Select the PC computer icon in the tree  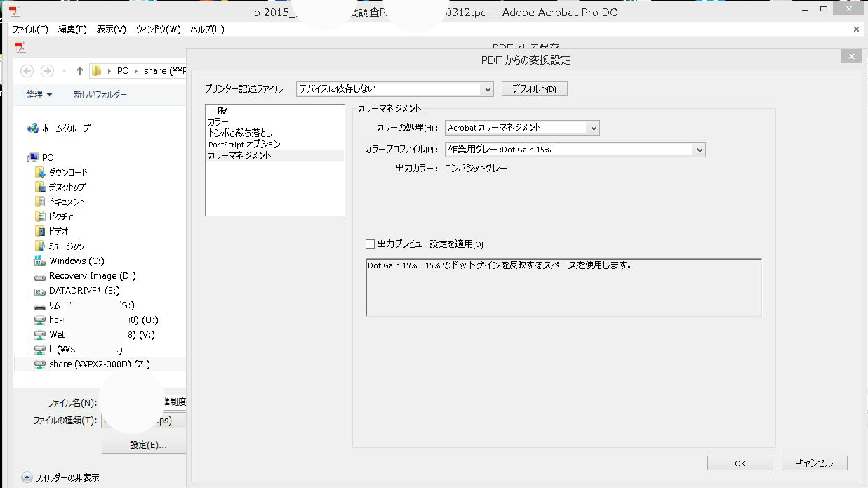coord(32,158)
